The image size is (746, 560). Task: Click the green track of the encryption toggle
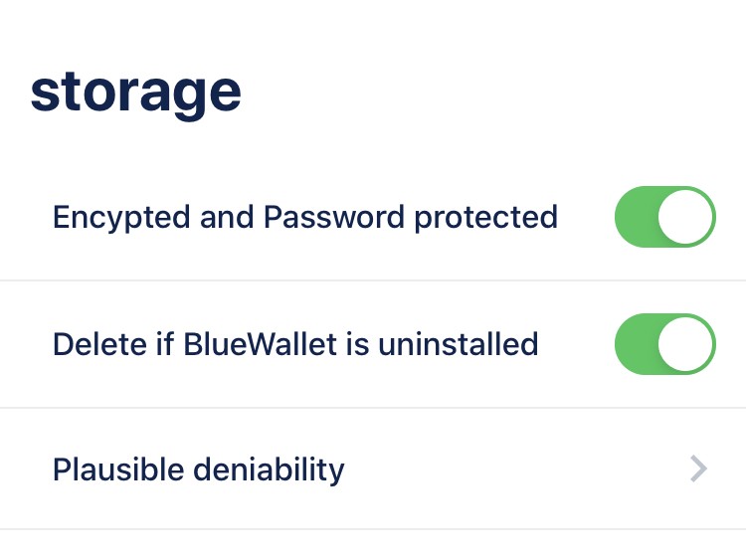[x=637, y=216]
